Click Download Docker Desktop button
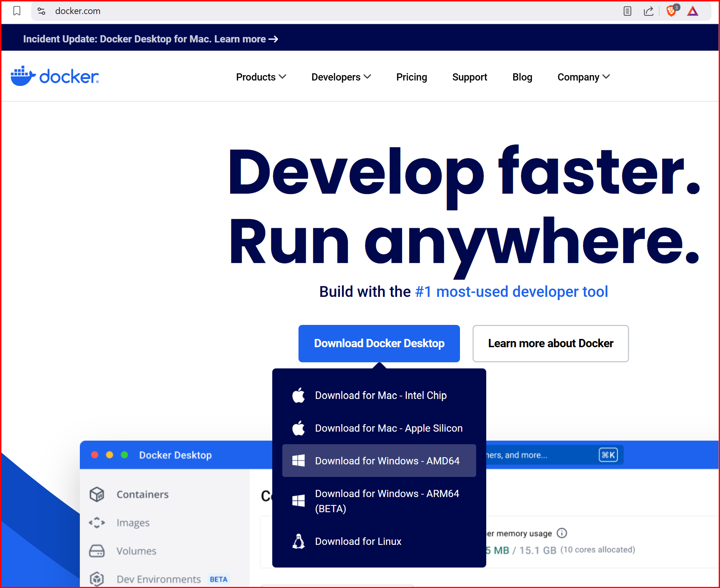720x588 pixels. click(379, 343)
